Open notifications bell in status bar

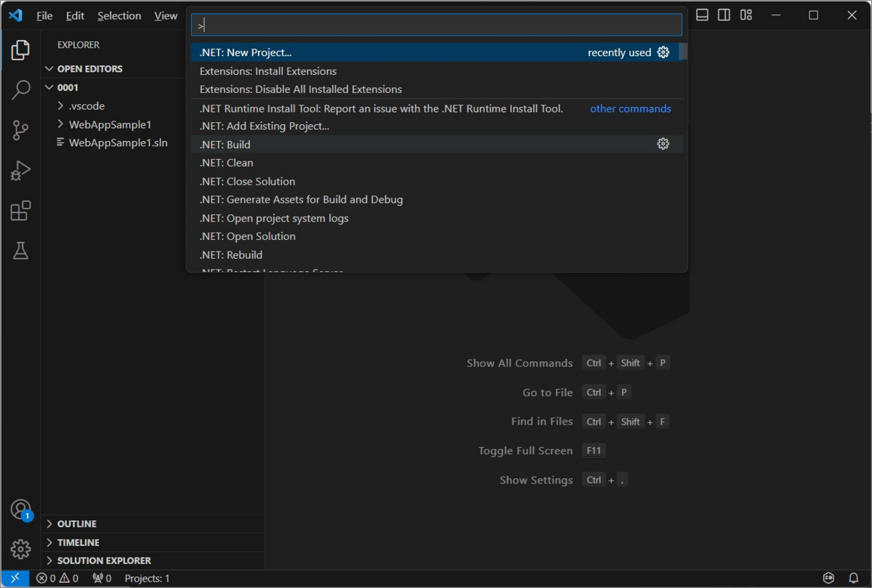[854, 579]
